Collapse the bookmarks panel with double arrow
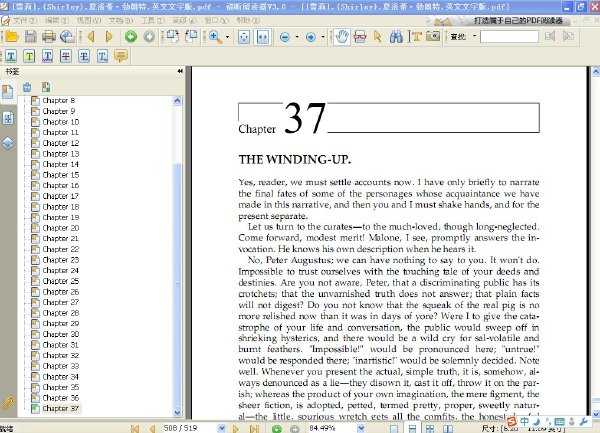The height and width of the screenshot is (433, 600). pyautogui.click(x=180, y=71)
